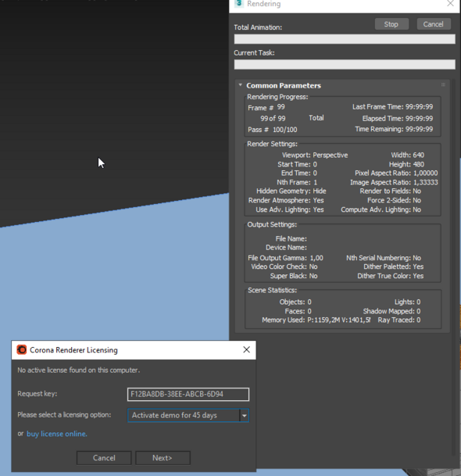Click the 'Compute Adv. Lighting: No' entry

(x=381, y=209)
